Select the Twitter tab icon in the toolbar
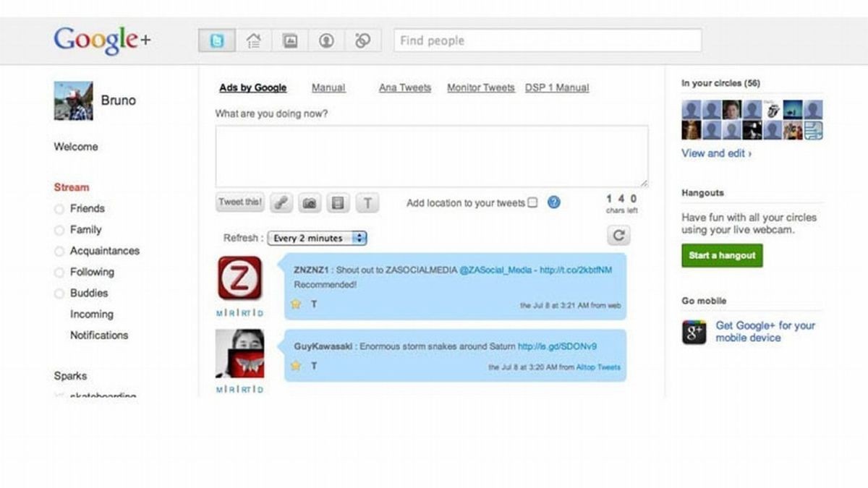868x488 pixels. [216, 40]
